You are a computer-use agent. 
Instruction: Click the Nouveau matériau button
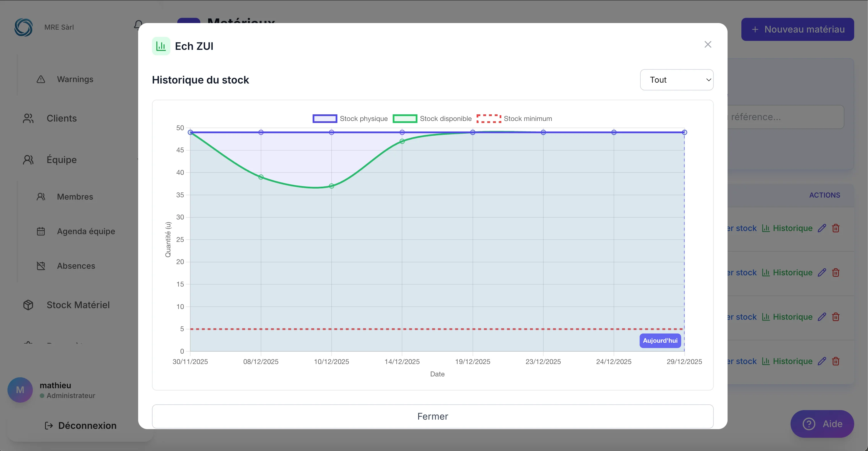pyautogui.click(x=797, y=29)
